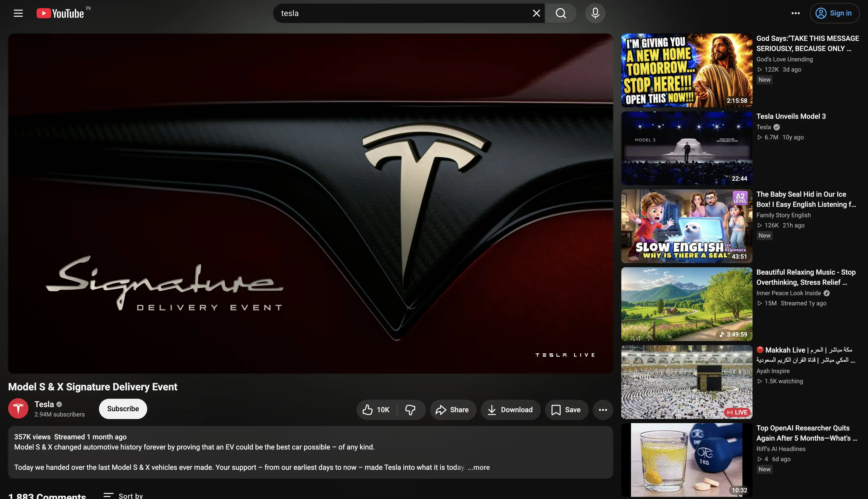Open God's Love Unending channel
The image size is (868, 499).
coord(784,59)
